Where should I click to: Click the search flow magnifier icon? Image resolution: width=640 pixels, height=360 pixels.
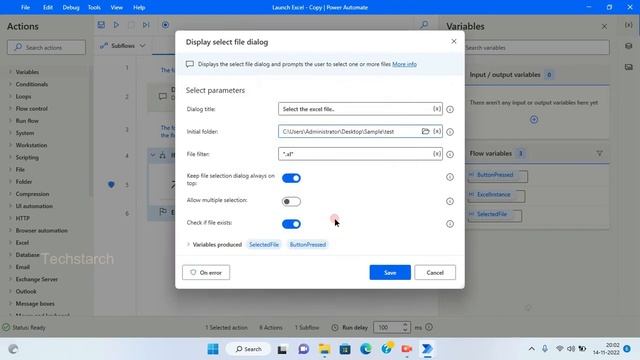point(424,25)
